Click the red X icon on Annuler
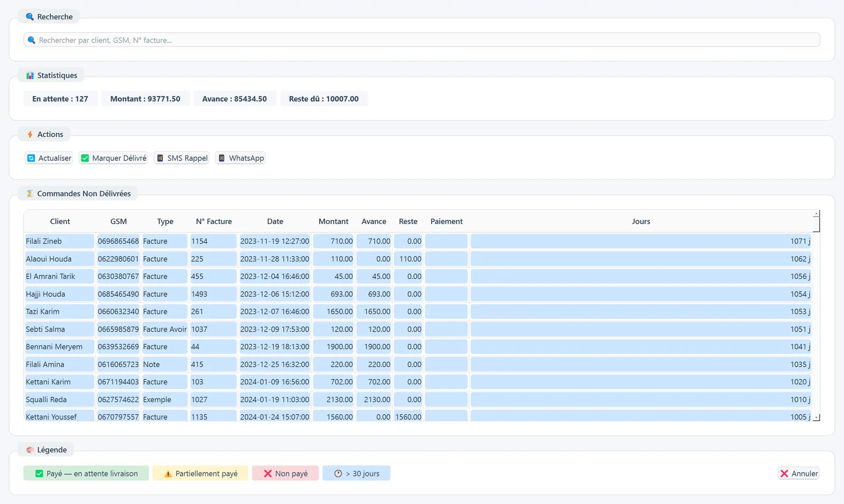 [784, 473]
